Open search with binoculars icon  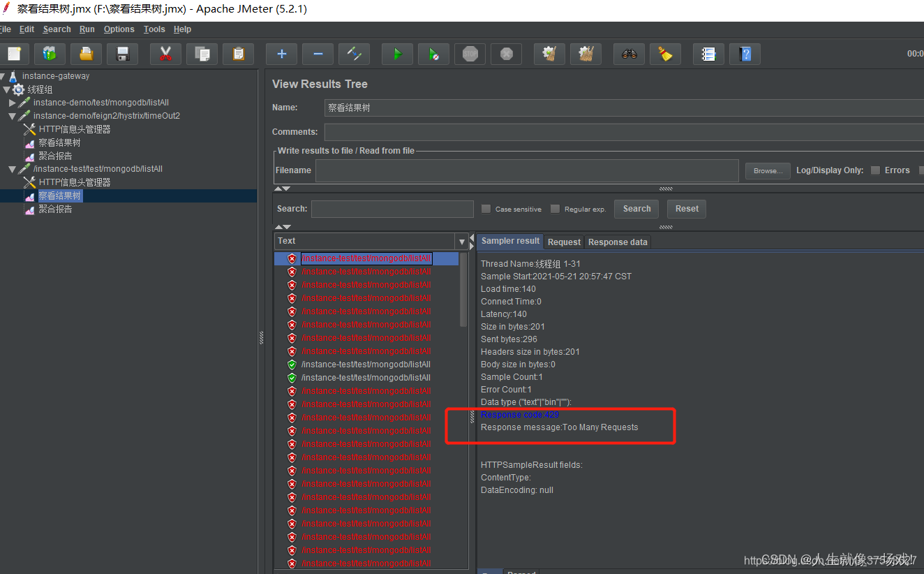pyautogui.click(x=629, y=54)
